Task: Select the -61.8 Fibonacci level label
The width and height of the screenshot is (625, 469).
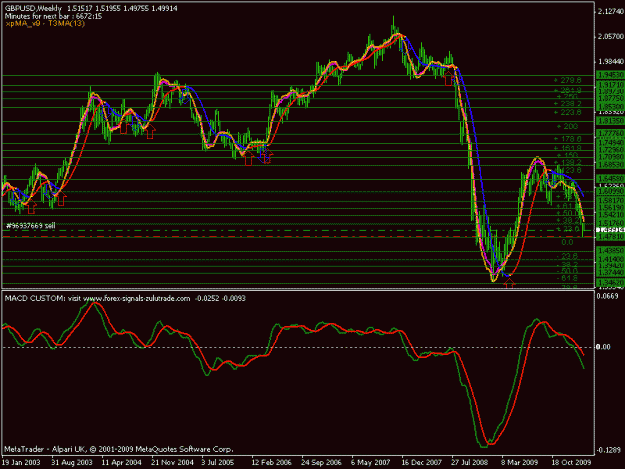Action: pyautogui.click(x=567, y=278)
